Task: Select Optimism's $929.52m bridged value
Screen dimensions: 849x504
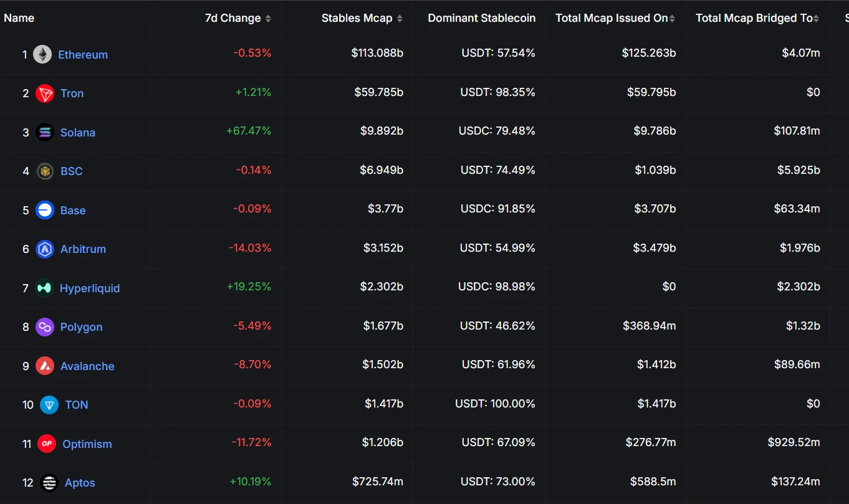Action: 794,442
